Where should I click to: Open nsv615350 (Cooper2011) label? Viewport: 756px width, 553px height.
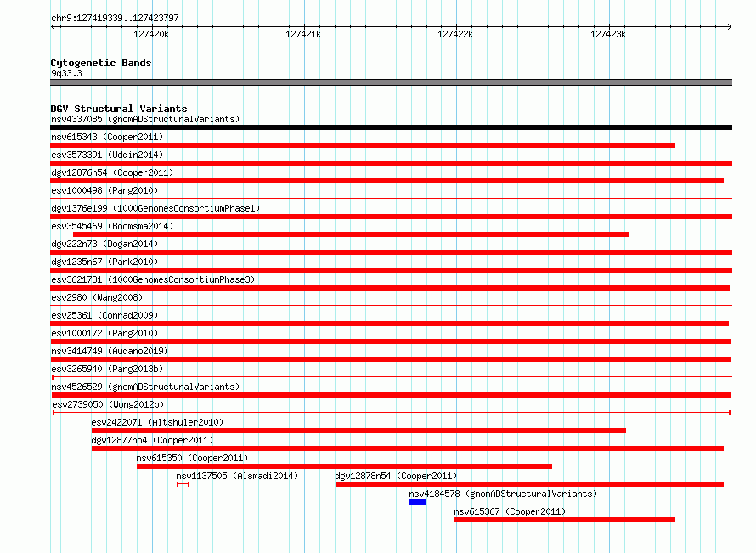tap(192, 458)
